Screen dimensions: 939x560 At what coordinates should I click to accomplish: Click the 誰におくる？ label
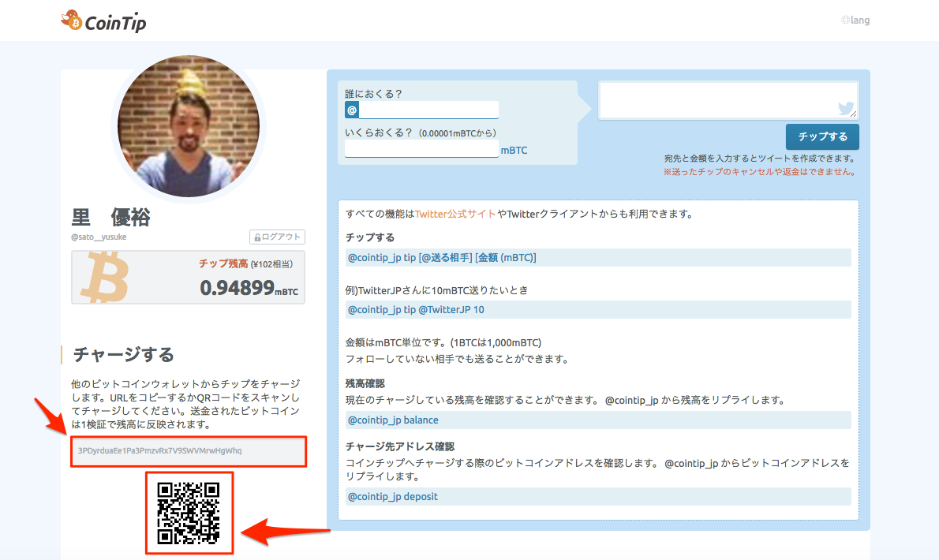click(x=374, y=94)
